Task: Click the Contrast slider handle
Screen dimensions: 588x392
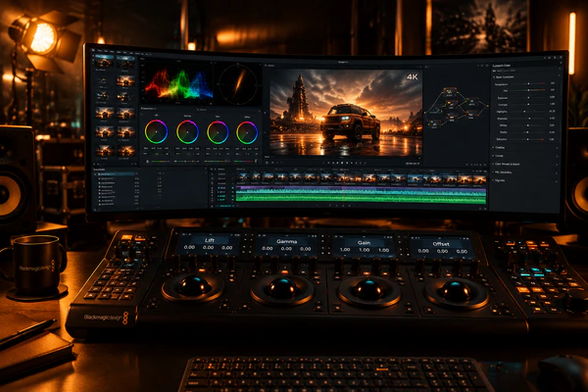Action: [x=529, y=104]
